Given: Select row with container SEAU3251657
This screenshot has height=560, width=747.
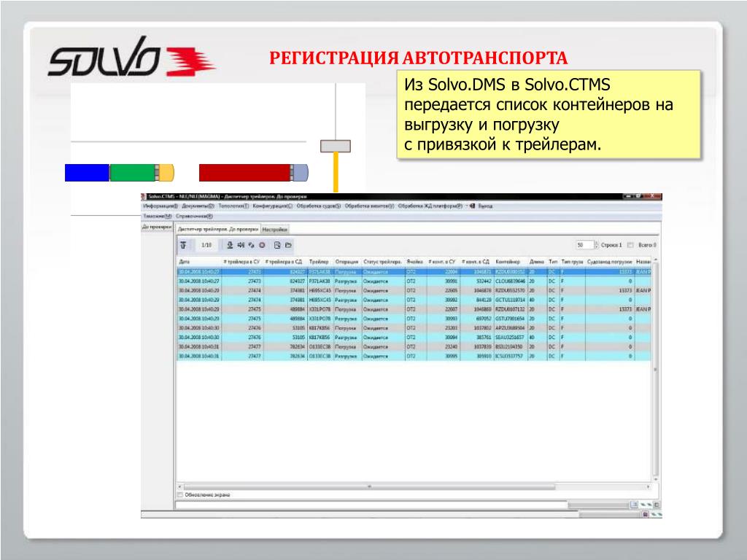Looking at the screenshot, I should click(414, 338).
